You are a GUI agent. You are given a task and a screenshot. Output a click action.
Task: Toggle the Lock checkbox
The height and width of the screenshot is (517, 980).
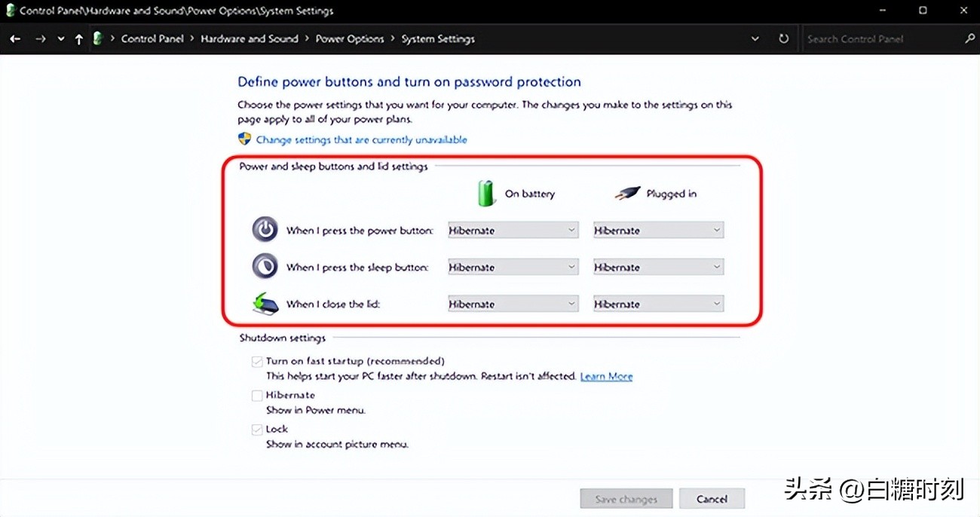click(x=257, y=429)
